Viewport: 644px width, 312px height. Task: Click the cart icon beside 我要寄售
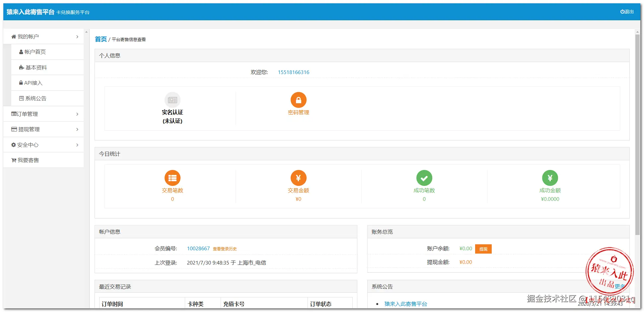pyautogui.click(x=14, y=160)
